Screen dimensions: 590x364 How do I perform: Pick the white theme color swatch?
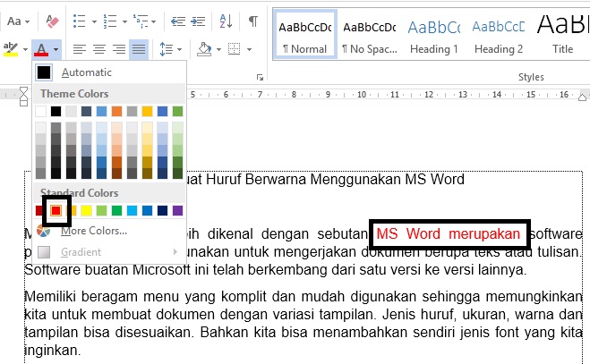coord(40,111)
